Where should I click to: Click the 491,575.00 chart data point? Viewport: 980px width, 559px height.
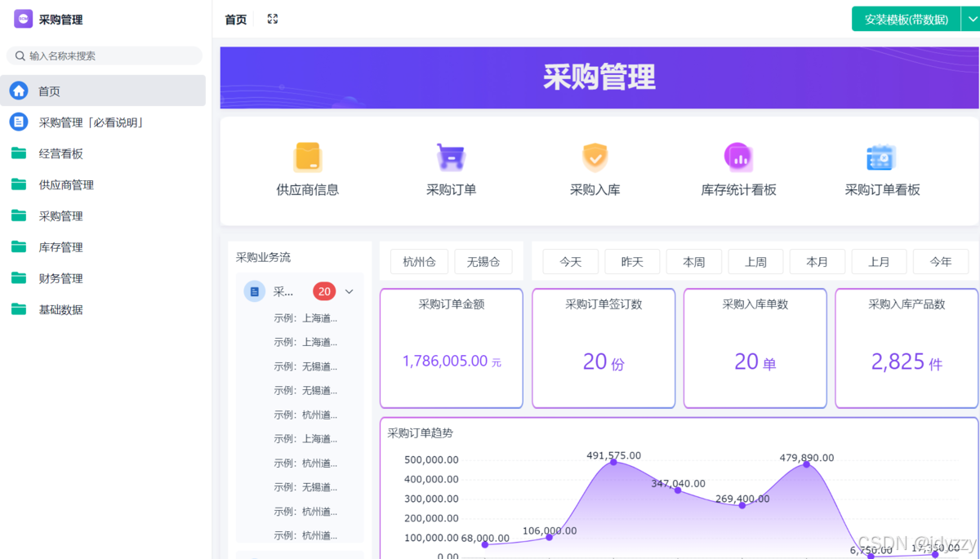click(x=613, y=462)
